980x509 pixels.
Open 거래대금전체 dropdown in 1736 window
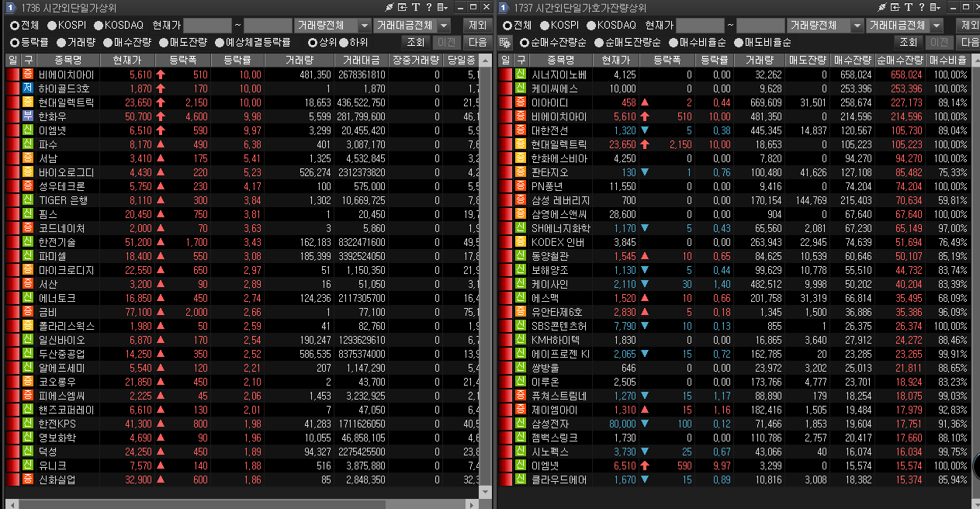412,26
